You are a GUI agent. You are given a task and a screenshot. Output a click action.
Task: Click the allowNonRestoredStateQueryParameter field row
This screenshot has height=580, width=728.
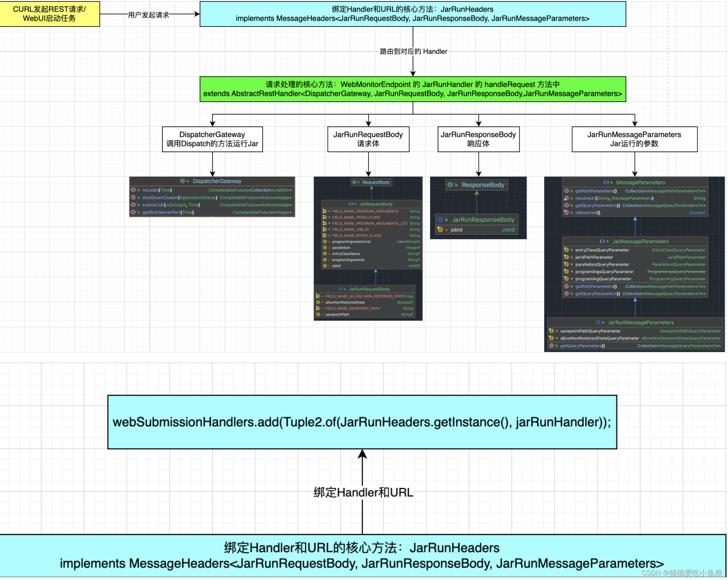[635, 339]
